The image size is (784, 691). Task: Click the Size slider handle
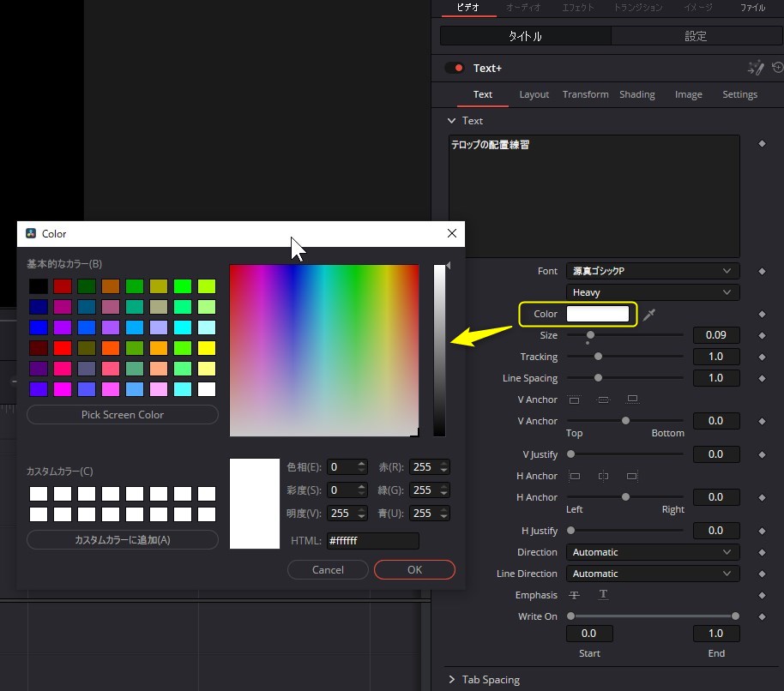click(590, 334)
